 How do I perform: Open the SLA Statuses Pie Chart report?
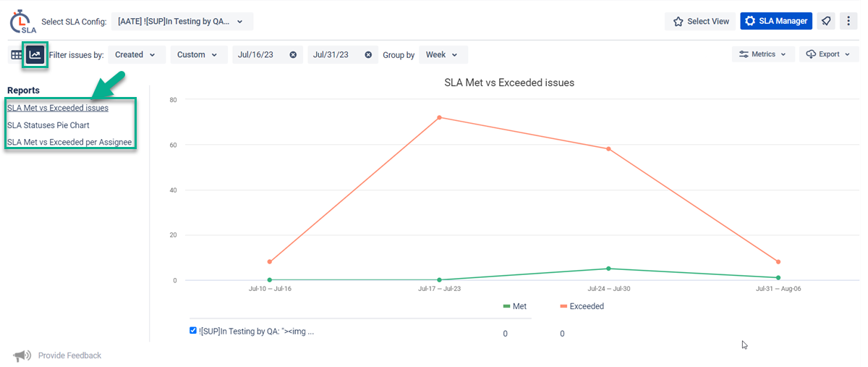pos(48,125)
